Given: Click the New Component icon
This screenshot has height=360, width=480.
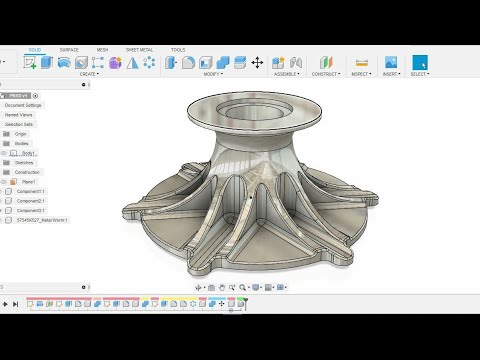Looking at the screenshot, I should tap(278, 62).
